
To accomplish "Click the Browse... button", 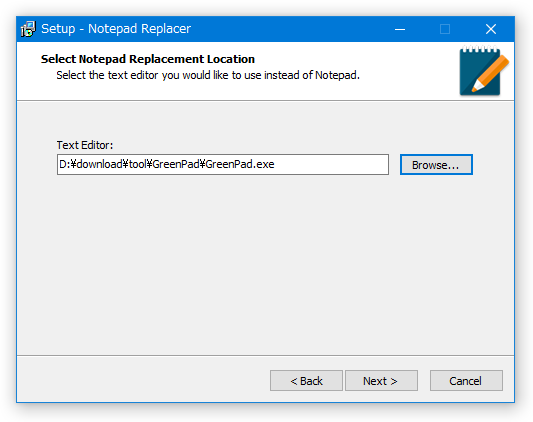I will pyautogui.click(x=436, y=165).
